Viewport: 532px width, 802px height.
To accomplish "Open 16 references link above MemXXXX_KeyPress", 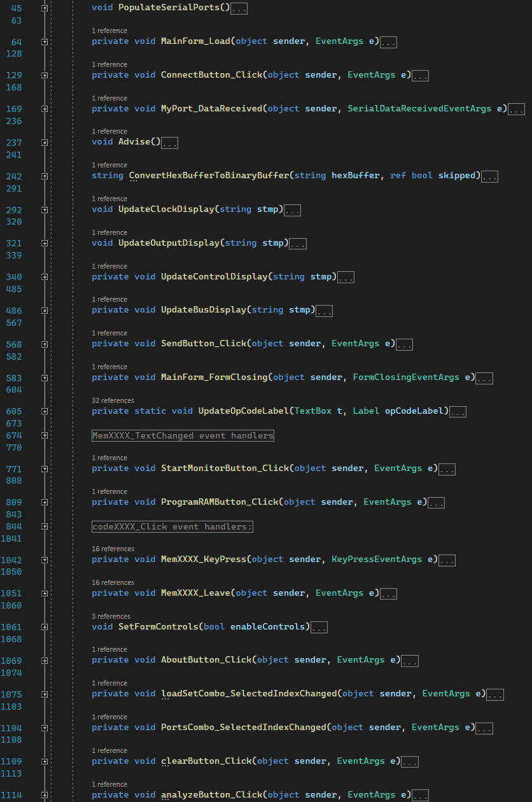I will coord(113,549).
